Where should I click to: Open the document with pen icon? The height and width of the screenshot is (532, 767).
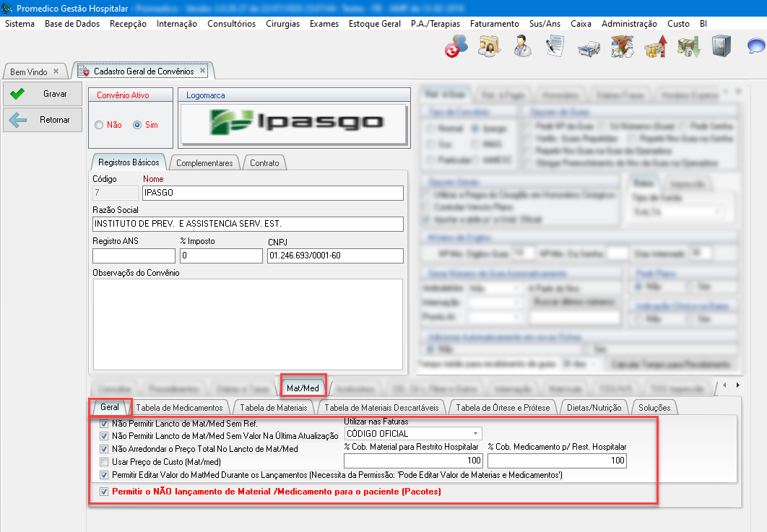555,46
